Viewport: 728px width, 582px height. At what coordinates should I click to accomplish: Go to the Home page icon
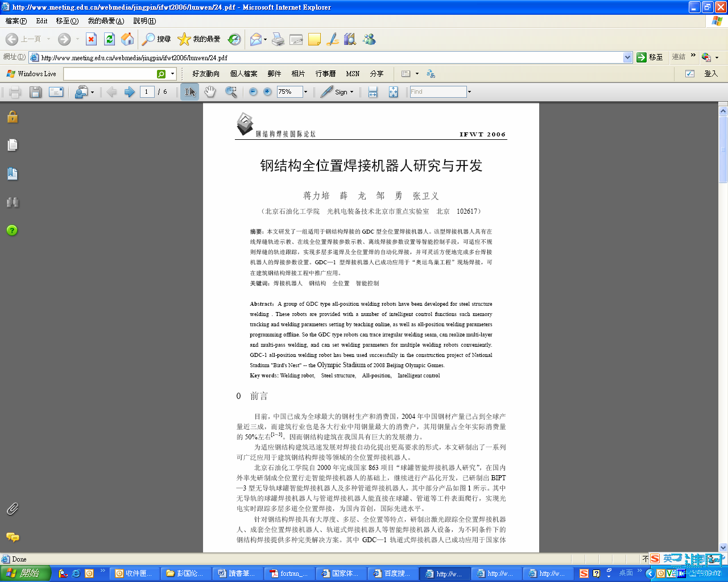coord(127,39)
